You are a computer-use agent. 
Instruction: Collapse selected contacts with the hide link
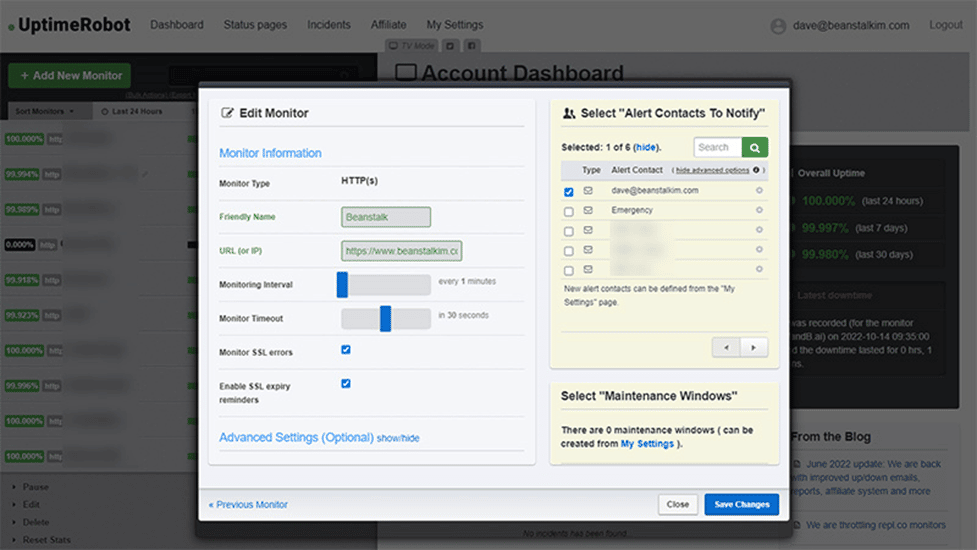tap(646, 148)
